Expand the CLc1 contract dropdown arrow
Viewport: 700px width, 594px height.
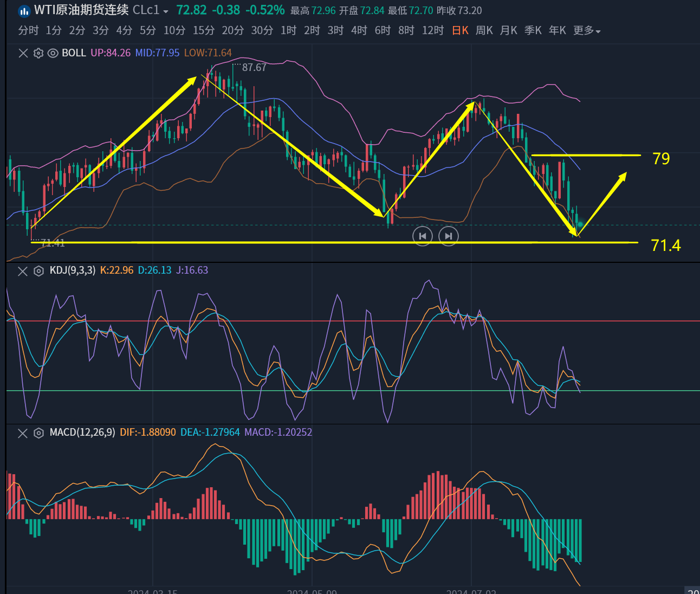[x=166, y=11]
